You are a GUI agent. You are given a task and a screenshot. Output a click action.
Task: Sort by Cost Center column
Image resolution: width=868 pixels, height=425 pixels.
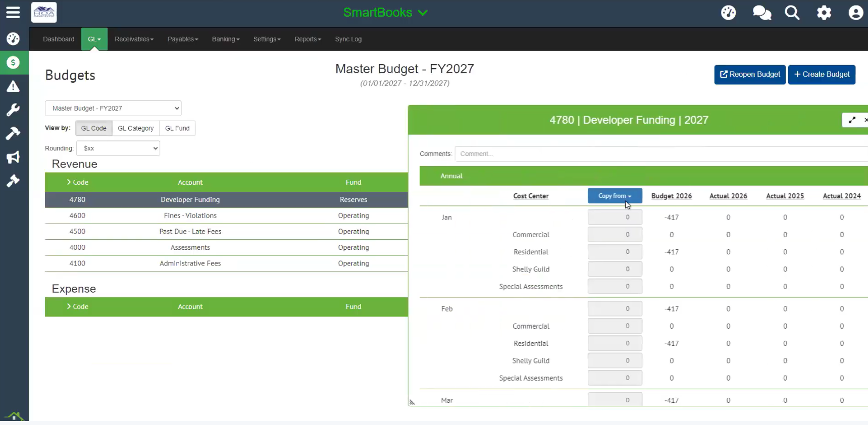point(531,196)
